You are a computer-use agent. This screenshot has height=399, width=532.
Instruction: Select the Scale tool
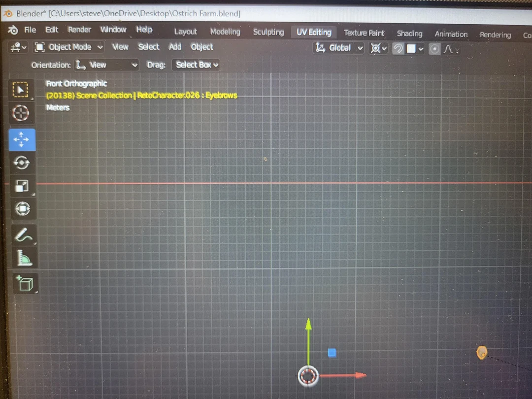click(21, 186)
